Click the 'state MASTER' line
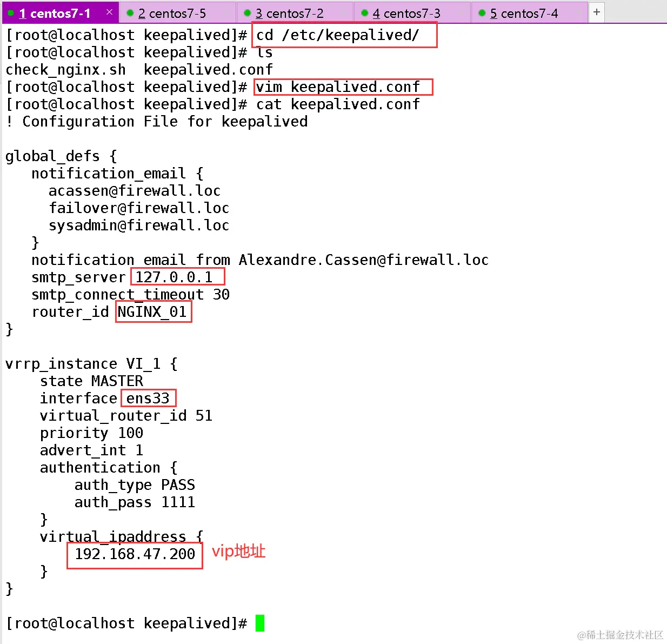Viewport: 667px width, 644px height. (x=91, y=381)
